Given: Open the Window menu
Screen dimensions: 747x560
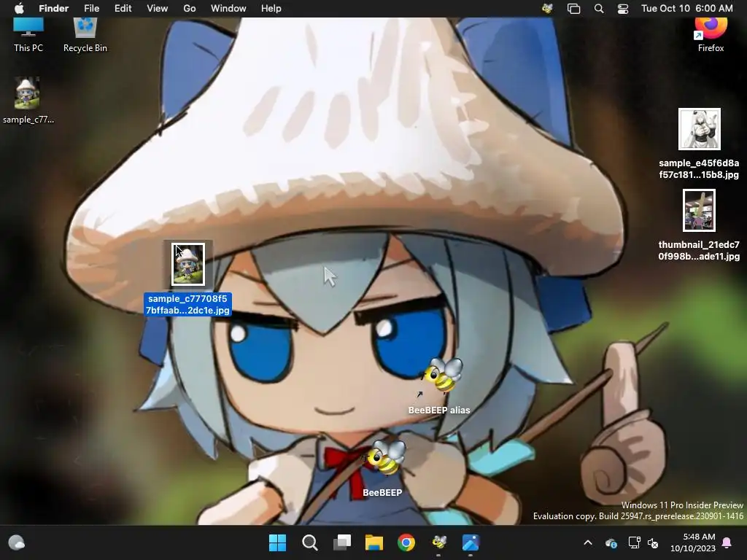Looking at the screenshot, I should 228,9.
